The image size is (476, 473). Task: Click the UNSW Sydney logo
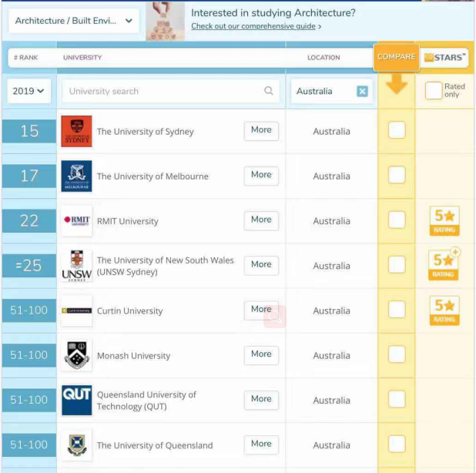[76, 265]
